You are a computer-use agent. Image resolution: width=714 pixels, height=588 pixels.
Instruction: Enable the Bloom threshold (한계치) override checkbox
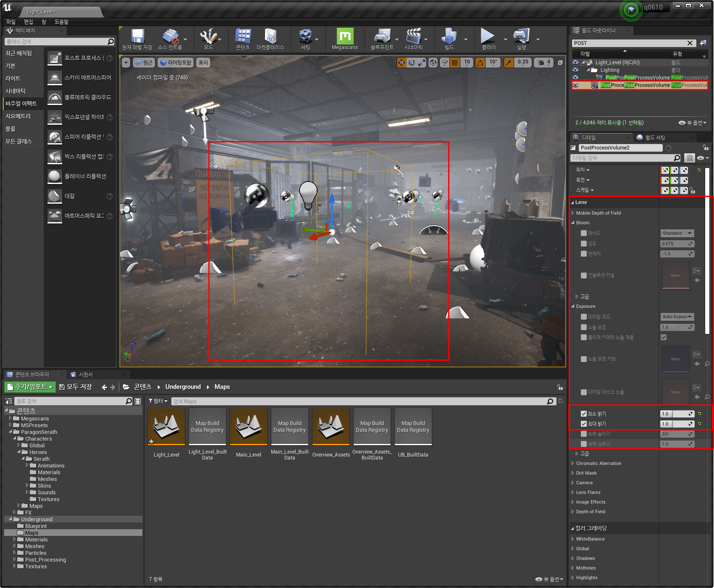click(x=584, y=254)
